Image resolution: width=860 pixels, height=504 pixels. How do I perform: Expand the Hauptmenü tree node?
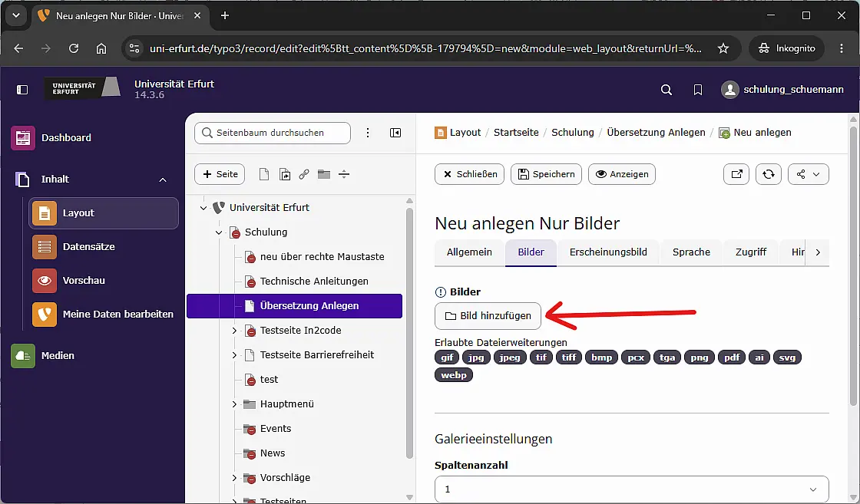coord(234,404)
